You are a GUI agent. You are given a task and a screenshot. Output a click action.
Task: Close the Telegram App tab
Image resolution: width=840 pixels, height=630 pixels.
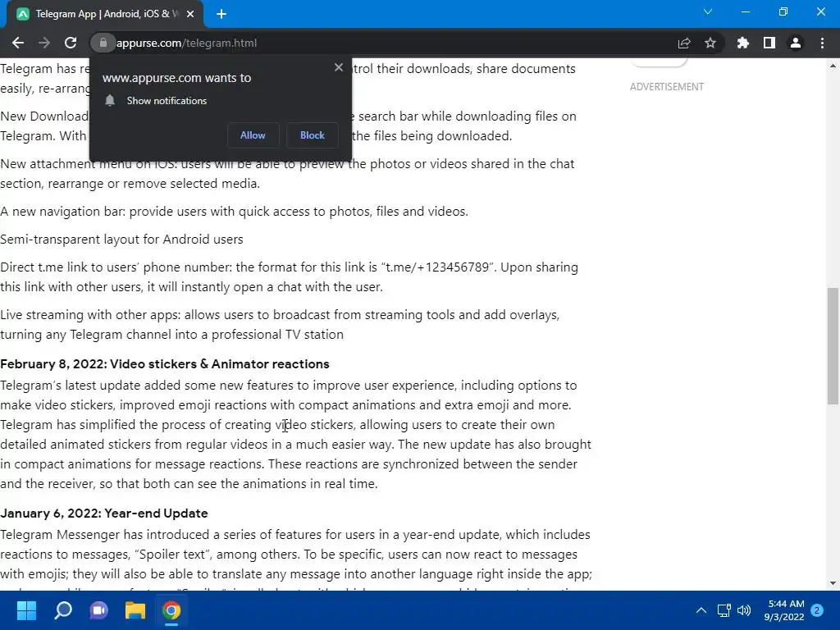pyautogui.click(x=190, y=14)
